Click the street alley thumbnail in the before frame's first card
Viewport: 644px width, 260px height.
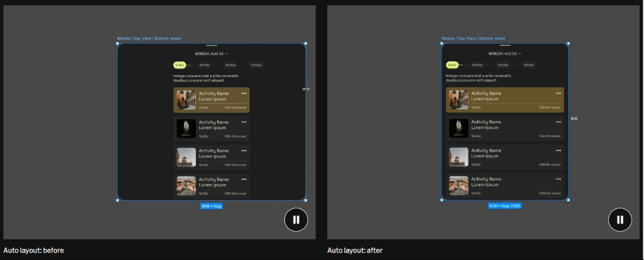186,100
